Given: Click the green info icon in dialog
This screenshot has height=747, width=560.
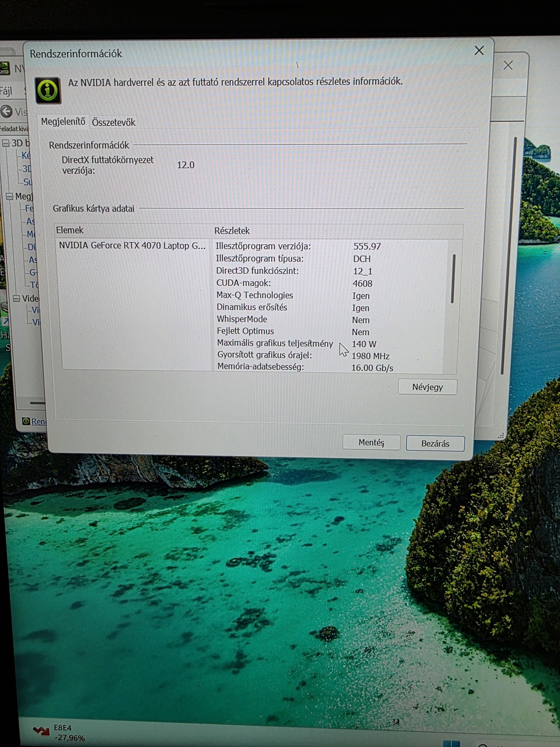Looking at the screenshot, I should [48, 90].
